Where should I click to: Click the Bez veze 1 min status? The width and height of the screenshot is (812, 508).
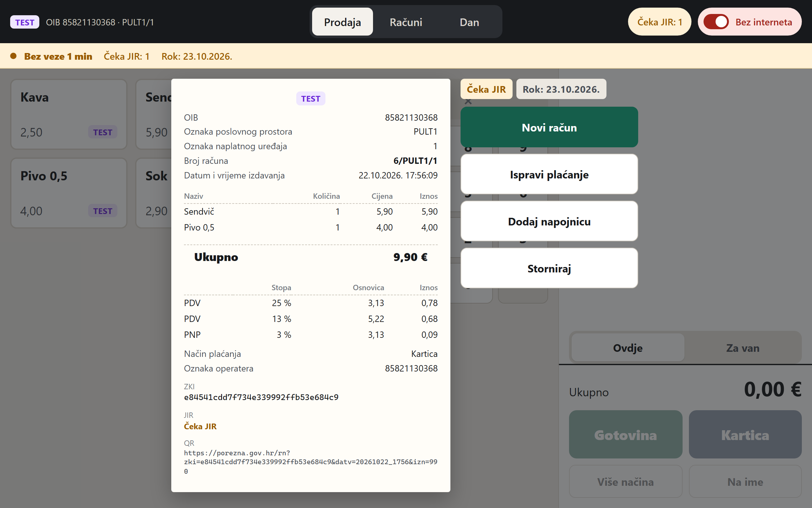click(58, 56)
